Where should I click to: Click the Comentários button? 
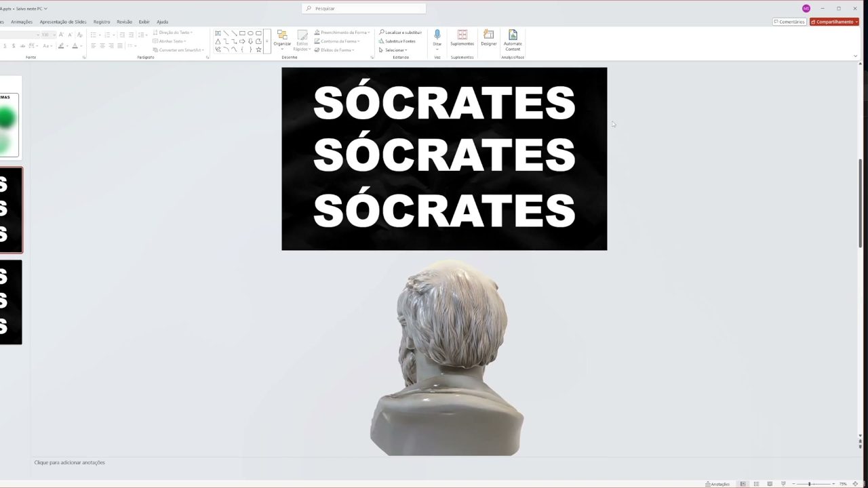click(789, 22)
